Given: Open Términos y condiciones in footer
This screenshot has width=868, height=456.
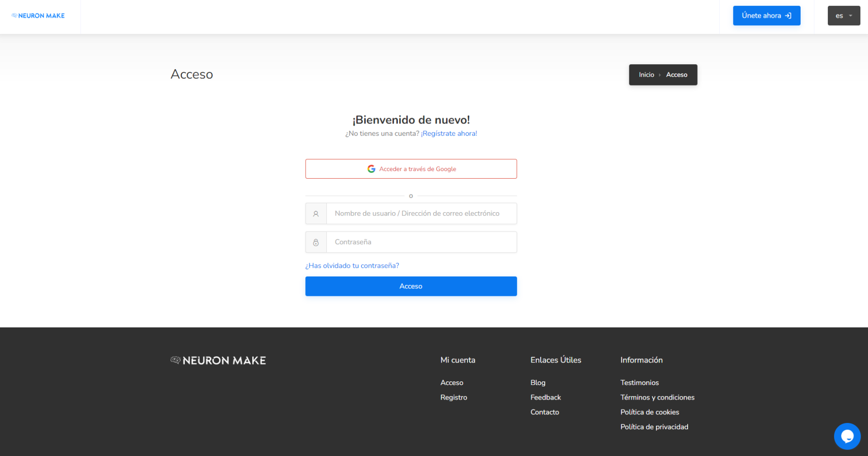Looking at the screenshot, I should 657,397.
